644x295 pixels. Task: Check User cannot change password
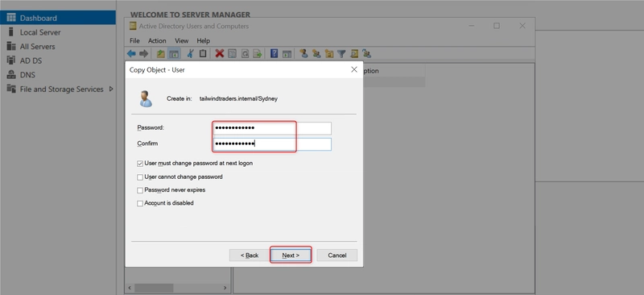tap(140, 177)
